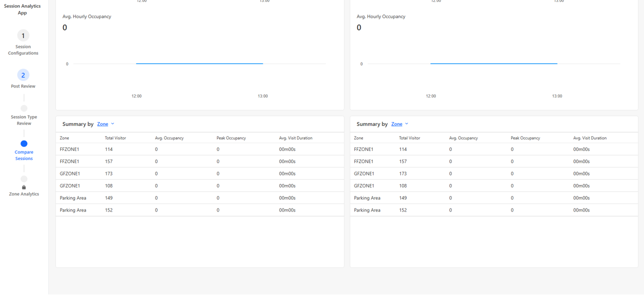Click Peak Occupancy column header in right table
Image resolution: width=644 pixels, height=296 pixels.
(525, 138)
